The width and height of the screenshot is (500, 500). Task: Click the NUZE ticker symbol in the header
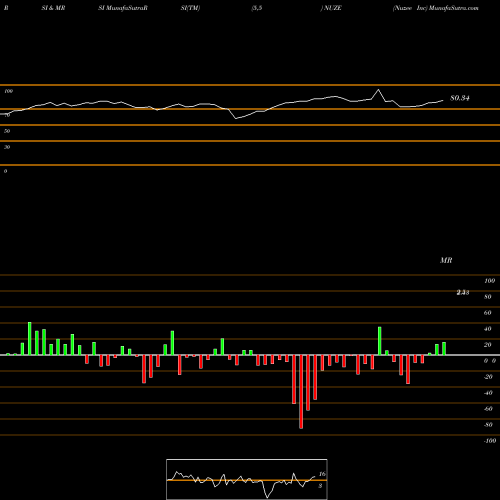coord(332,8)
